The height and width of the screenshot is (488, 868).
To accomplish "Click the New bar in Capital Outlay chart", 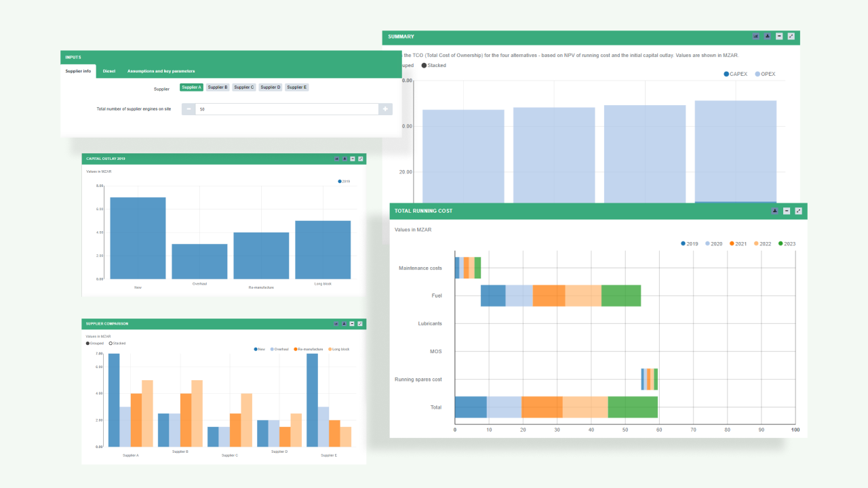I will click(138, 238).
